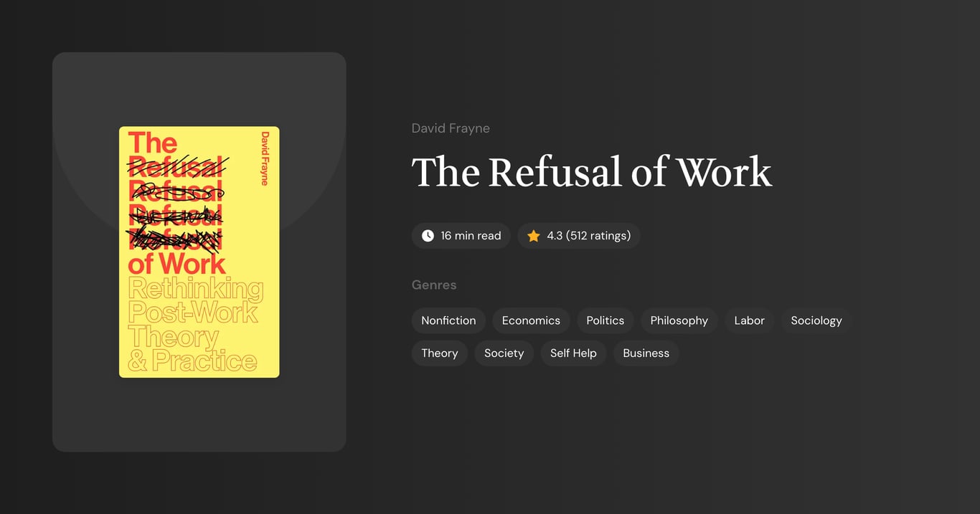Image resolution: width=980 pixels, height=514 pixels.
Task: Select the Economics genre tag
Action: click(531, 320)
